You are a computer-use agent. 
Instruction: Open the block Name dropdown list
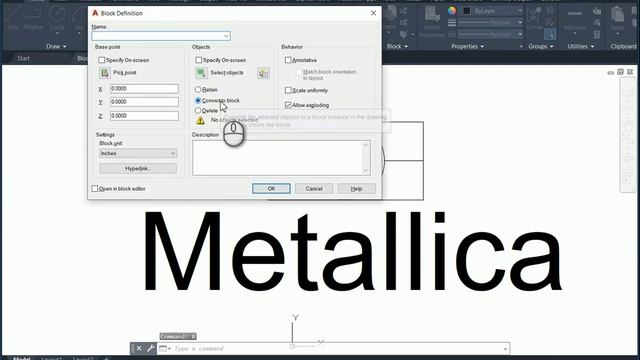226,36
